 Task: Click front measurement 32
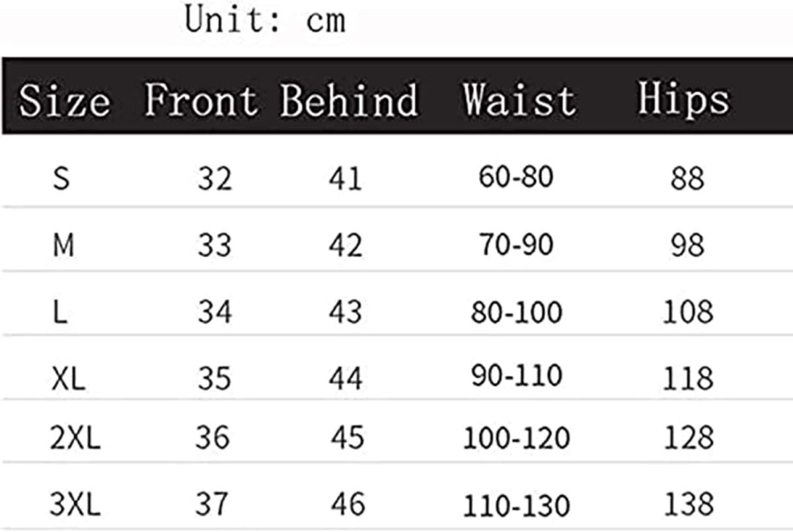(x=215, y=178)
